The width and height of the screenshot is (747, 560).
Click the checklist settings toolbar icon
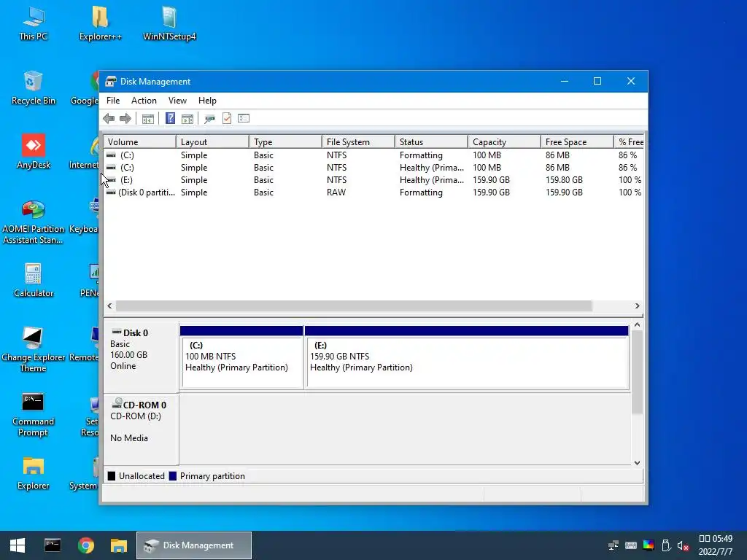[244, 118]
